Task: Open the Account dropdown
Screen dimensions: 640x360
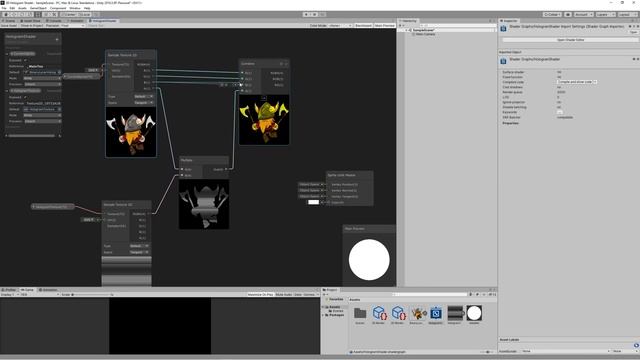Action: pyautogui.click(x=583, y=15)
